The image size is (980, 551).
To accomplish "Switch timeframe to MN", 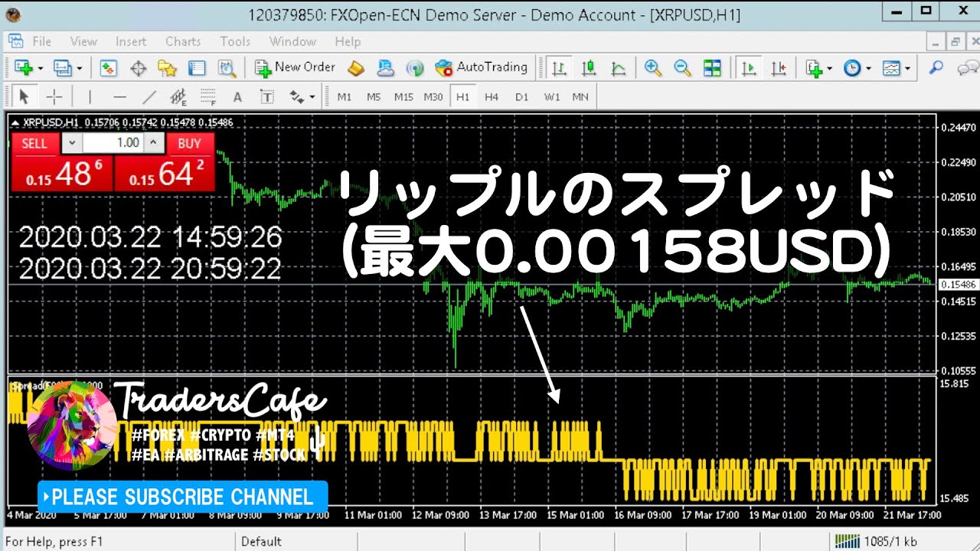I will tap(580, 97).
